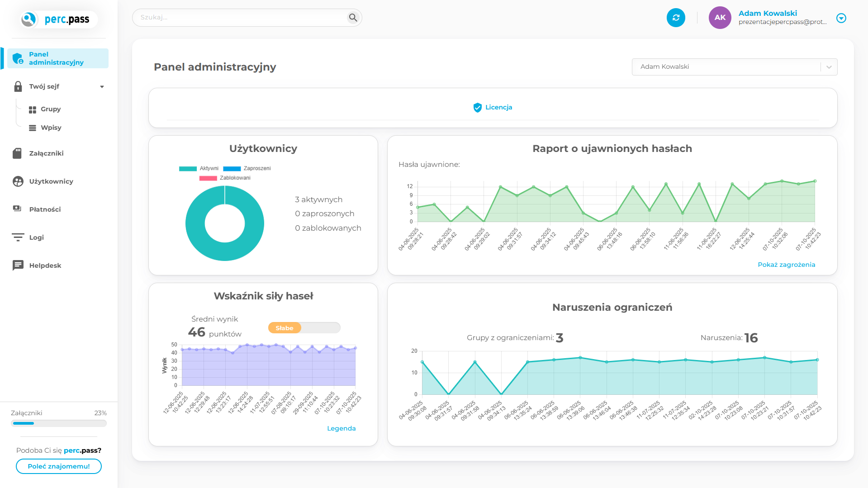Open Użytkownicy via its sidebar icon
This screenshot has height=488, width=868.
tap(18, 181)
